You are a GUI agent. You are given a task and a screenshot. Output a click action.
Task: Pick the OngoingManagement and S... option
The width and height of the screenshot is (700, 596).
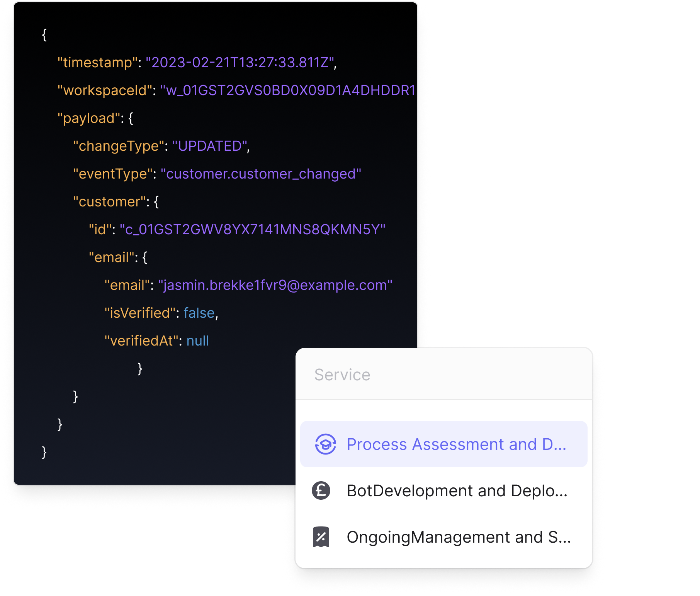(x=458, y=537)
